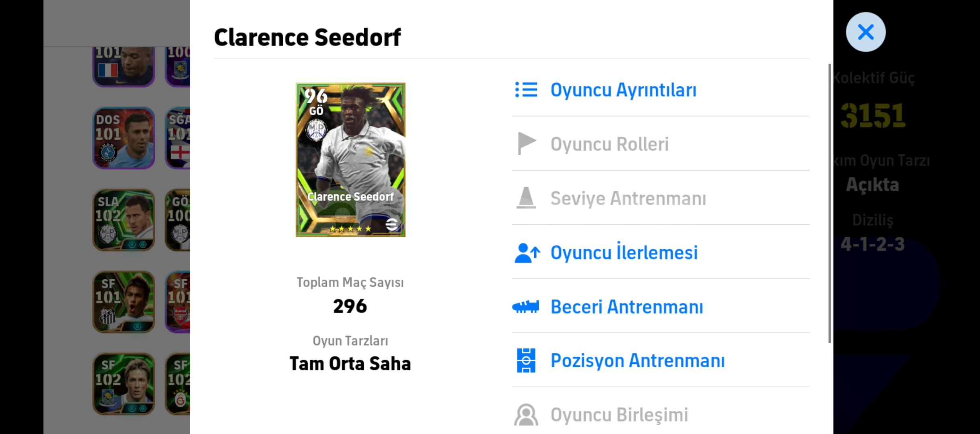The width and height of the screenshot is (980, 434).
Task: Tap the Seviye Antrenmanı label
Action: coord(628,199)
